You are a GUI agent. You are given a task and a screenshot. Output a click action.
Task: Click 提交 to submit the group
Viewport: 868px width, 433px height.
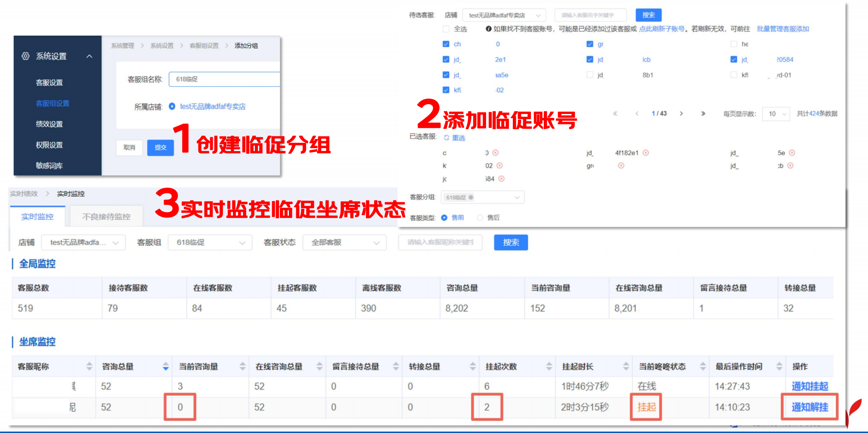(161, 148)
